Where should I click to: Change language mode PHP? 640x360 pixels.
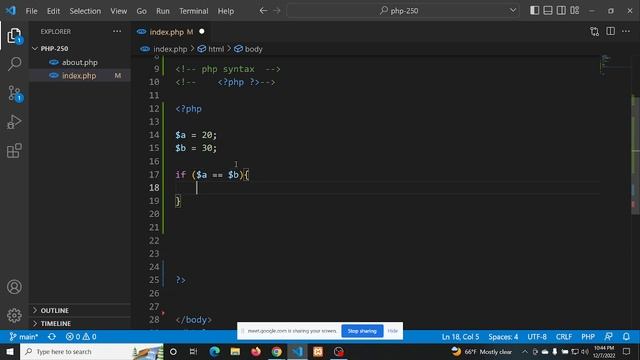[588, 337]
